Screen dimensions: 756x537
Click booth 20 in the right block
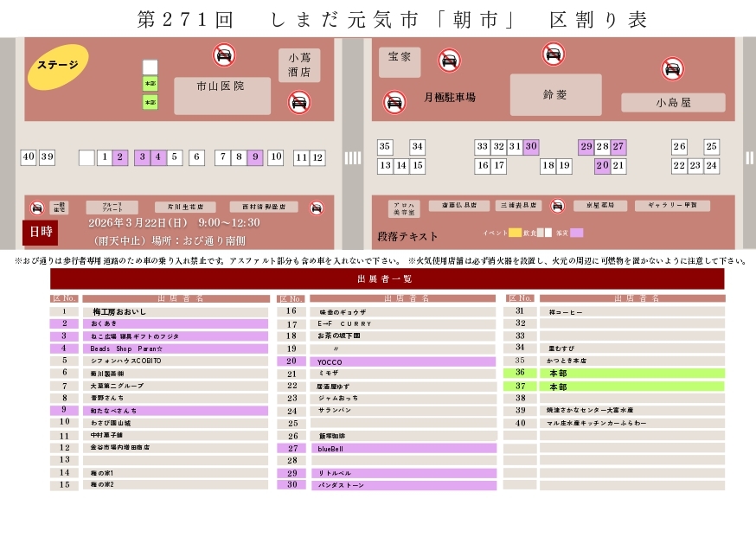coord(602,166)
